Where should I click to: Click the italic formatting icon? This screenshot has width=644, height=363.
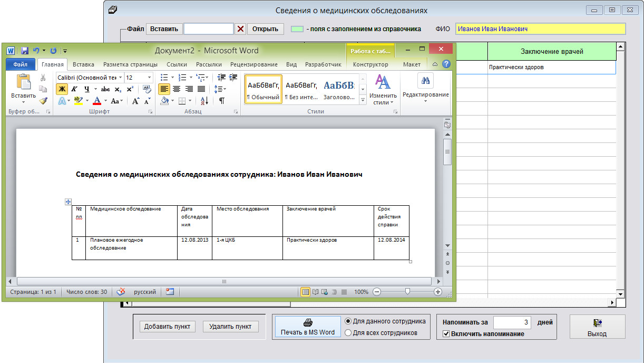coord(74,89)
